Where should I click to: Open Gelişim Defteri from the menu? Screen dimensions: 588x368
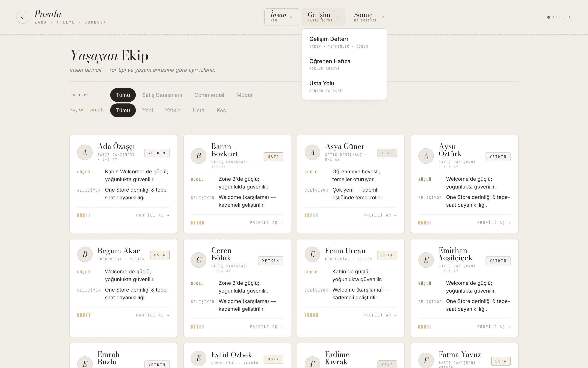[x=344, y=42]
